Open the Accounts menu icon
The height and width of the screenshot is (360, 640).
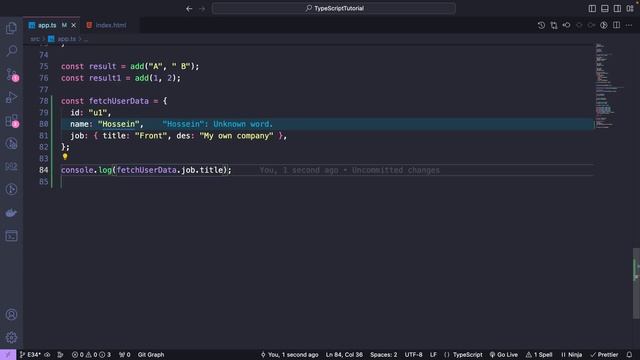coord(11,315)
